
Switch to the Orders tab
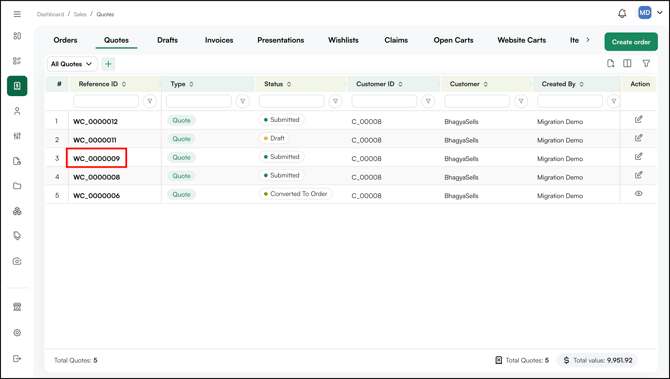65,40
